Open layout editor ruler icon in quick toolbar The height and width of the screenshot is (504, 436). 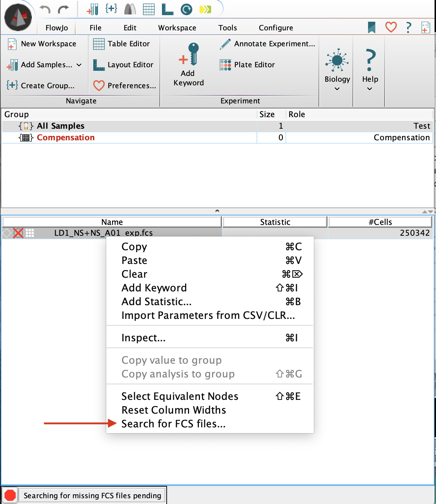point(167,9)
